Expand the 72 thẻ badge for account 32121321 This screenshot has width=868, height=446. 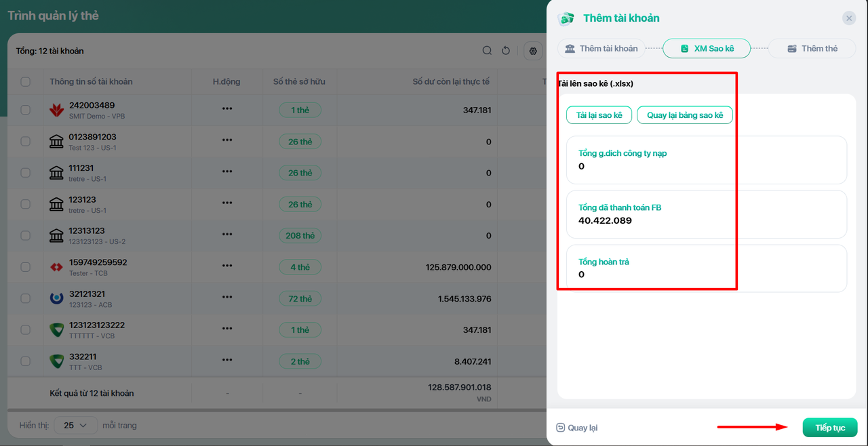300,299
